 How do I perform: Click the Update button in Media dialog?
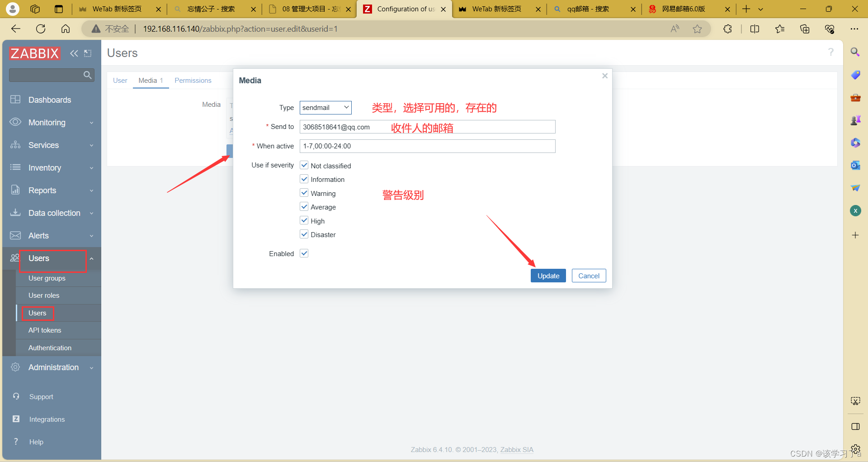pyautogui.click(x=548, y=276)
